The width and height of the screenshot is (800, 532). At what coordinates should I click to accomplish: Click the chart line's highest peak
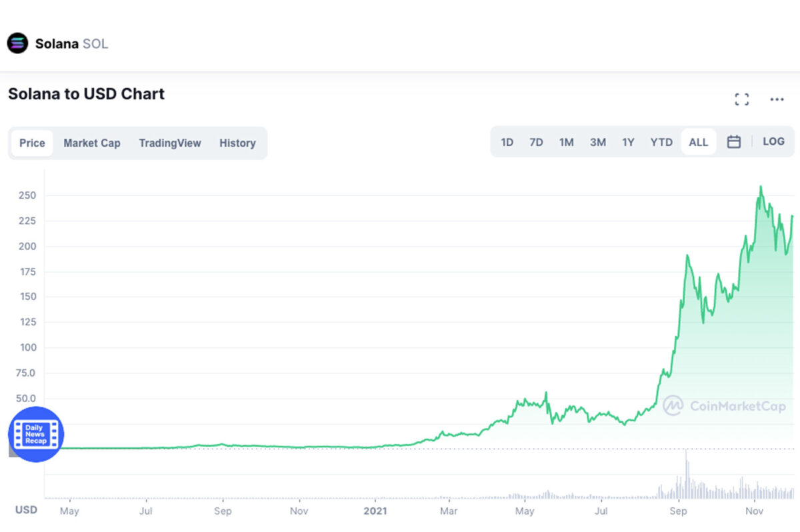pyautogui.click(x=761, y=187)
